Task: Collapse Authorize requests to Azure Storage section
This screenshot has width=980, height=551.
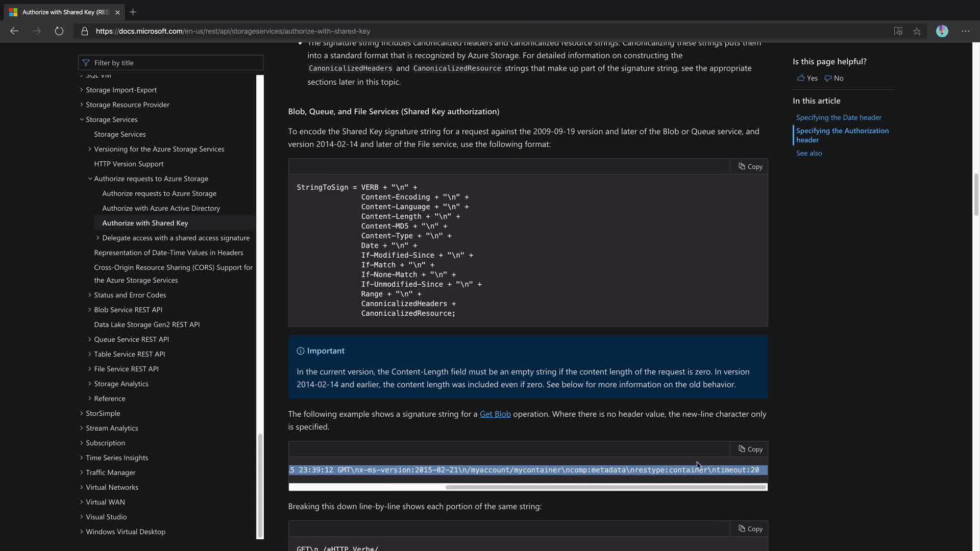Action: 90,179
